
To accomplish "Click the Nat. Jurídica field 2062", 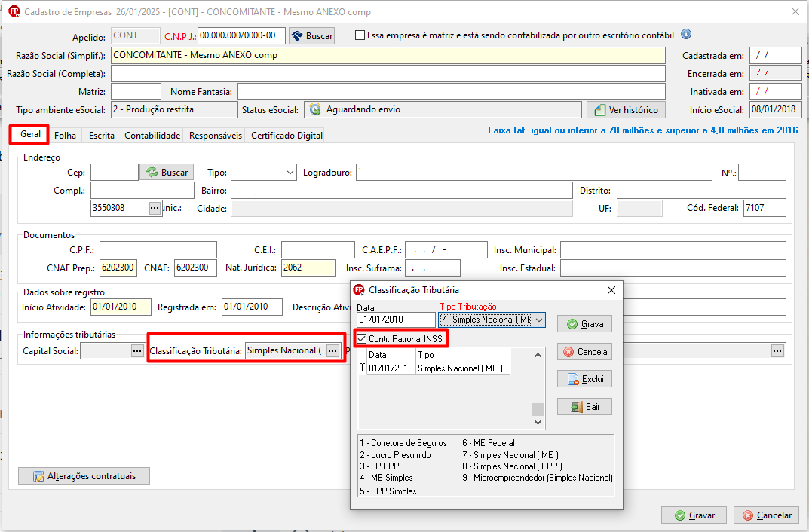I will (308, 268).
